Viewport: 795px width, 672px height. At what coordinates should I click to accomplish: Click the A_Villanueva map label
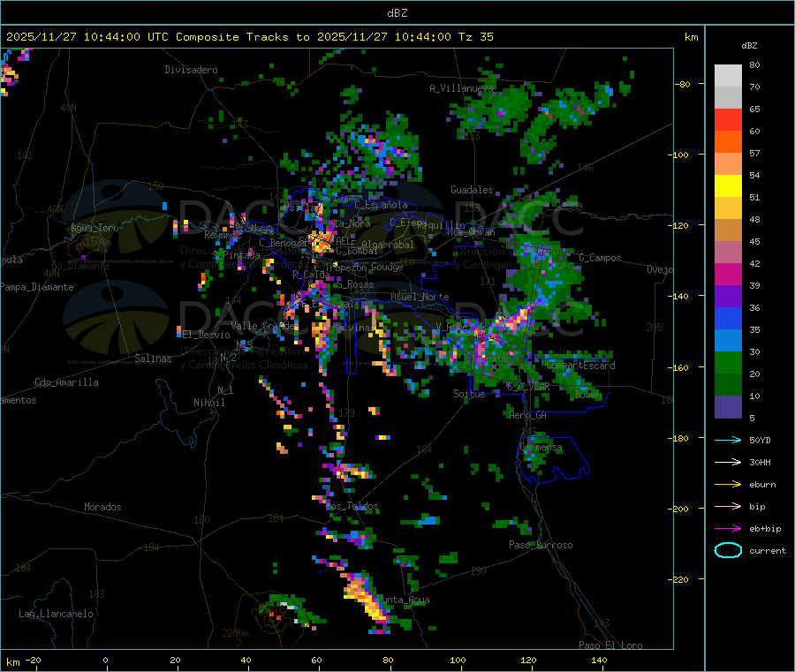461,88
